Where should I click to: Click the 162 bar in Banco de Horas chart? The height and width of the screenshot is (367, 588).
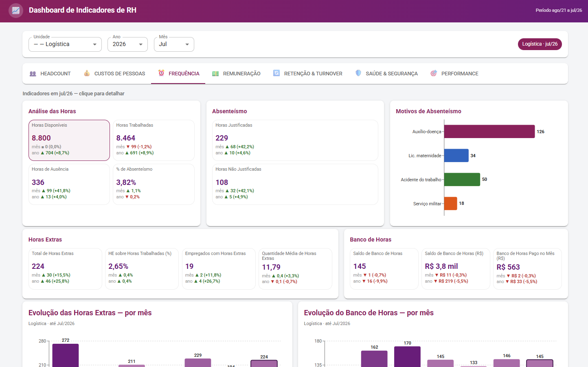point(374,359)
